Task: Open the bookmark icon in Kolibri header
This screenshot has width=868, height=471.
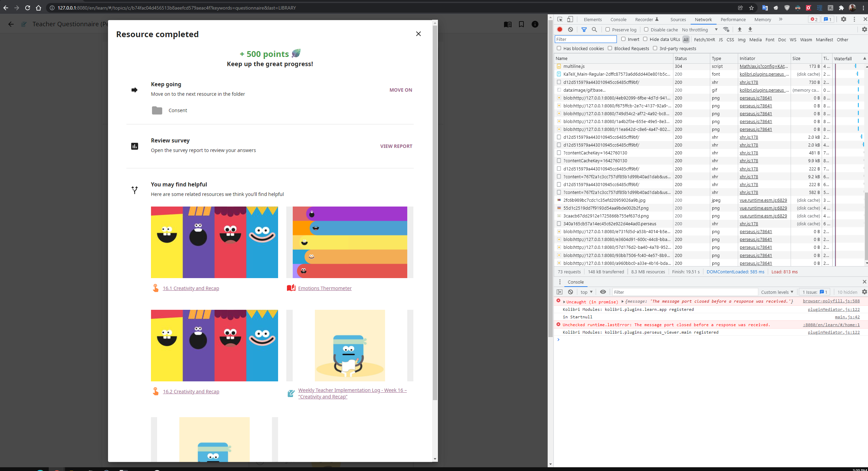Action: tap(521, 24)
